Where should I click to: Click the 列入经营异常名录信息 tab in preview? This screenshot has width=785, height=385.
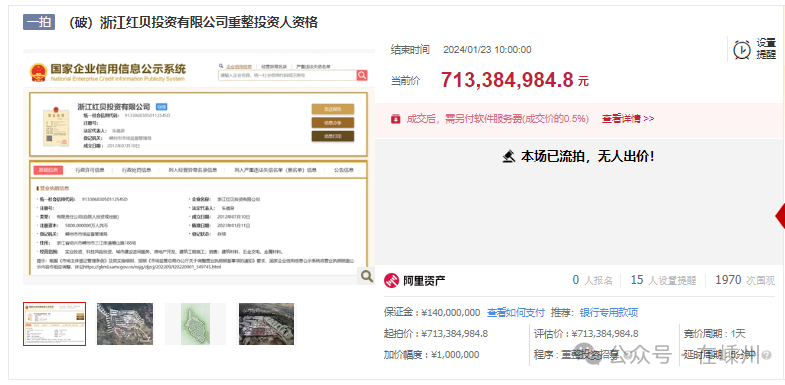coord(193,170)
